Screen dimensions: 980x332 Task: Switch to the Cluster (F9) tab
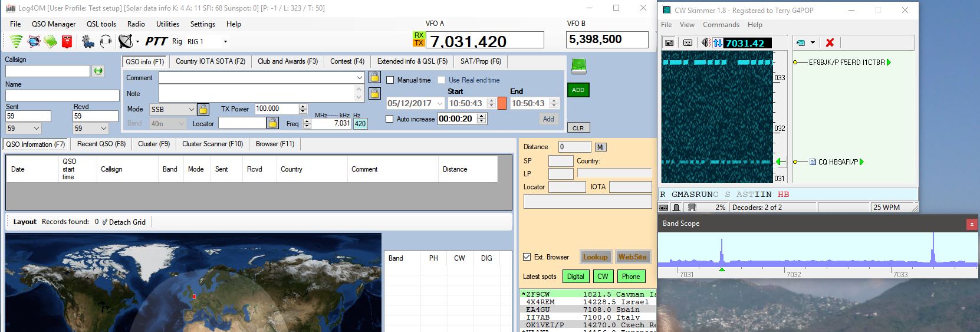[x=154, y=144]
